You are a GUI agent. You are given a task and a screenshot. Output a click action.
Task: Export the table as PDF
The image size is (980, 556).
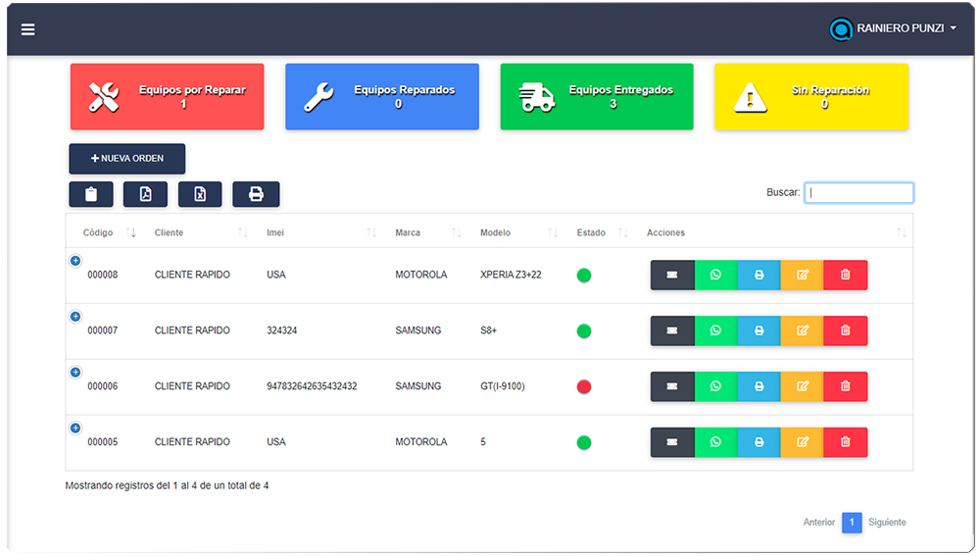(145, 194)
